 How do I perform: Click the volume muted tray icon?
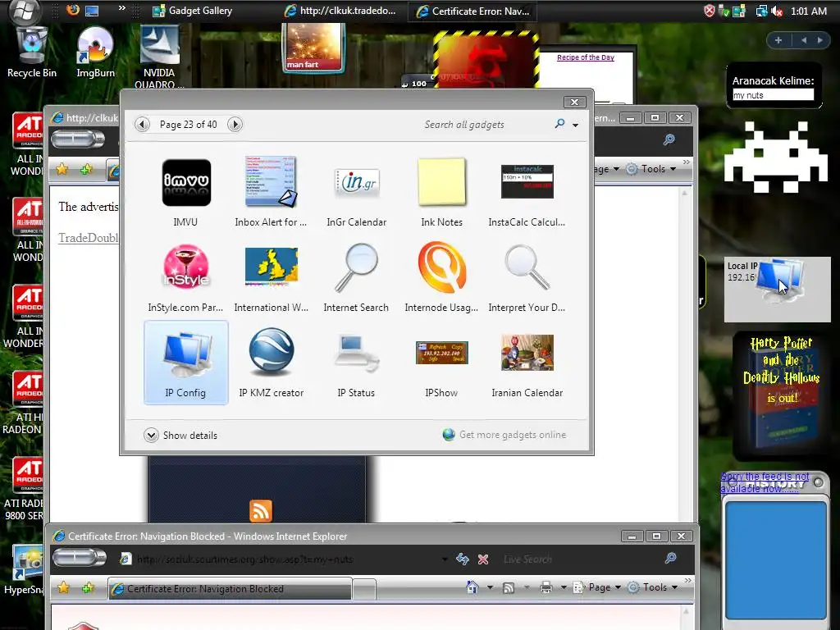[x=777, y=11]
